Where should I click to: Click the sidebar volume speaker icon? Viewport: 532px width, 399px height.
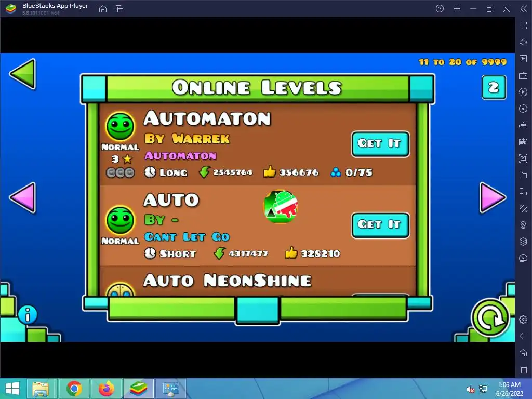[523, 42]
